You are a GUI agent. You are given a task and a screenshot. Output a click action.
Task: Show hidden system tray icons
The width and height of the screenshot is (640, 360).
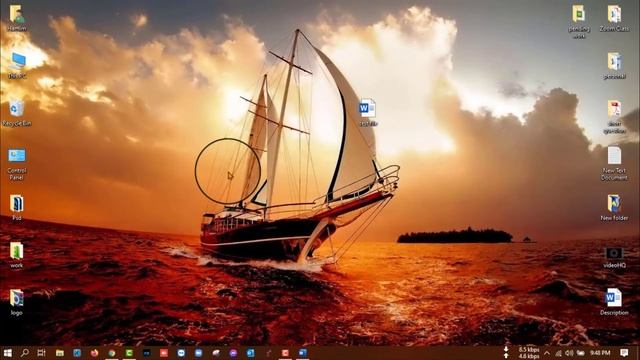tap(547, 353)
